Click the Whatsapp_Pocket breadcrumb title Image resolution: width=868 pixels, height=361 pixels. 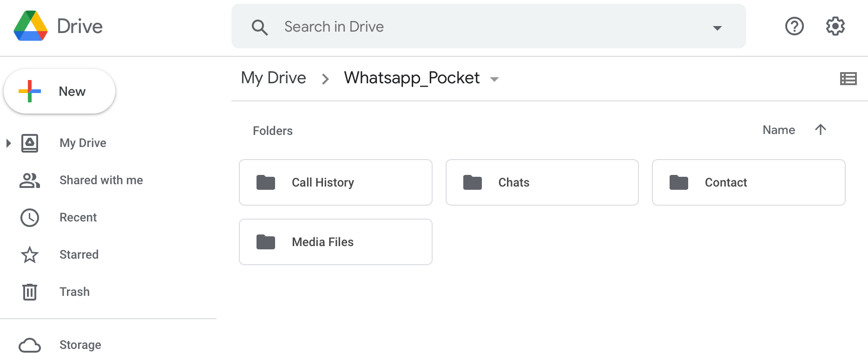(x=412, y=78)
